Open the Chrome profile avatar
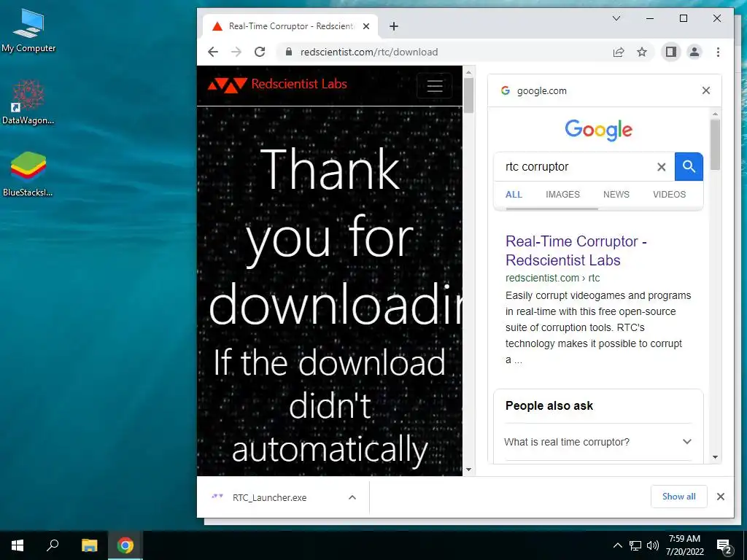The height and width of the screenshot is (560, 747). [x=694, y=52]
